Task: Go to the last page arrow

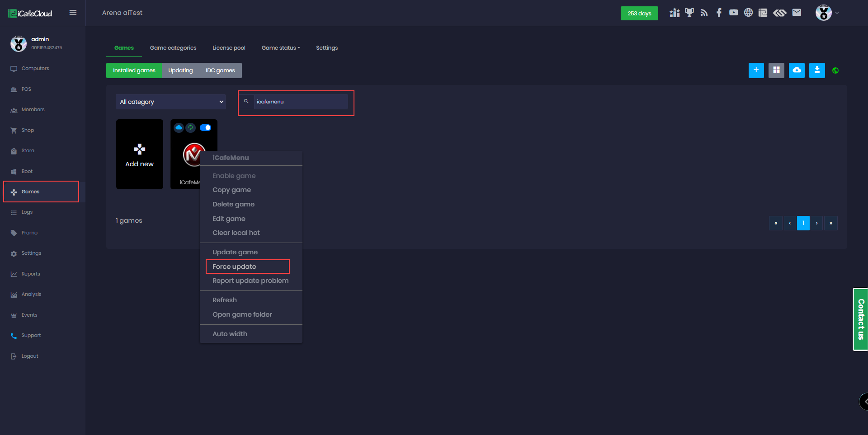Action: [830, 223]
